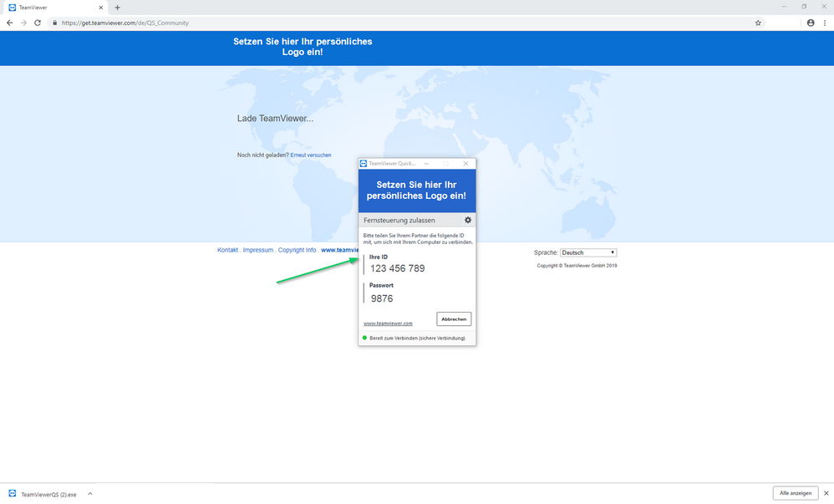The image size is (834, 504).
Task: Close the TeamViewer QuickSupport window
Action: pyautogui.click(x=466, y=163)
